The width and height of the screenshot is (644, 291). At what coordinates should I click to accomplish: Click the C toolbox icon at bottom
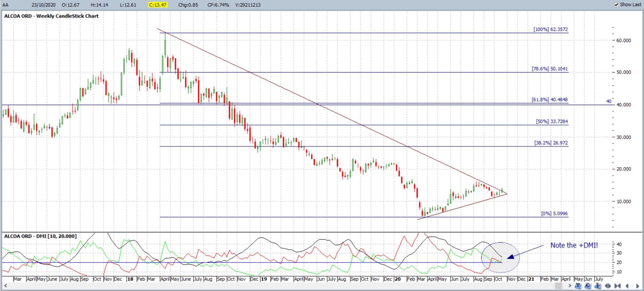click(588, 286)
